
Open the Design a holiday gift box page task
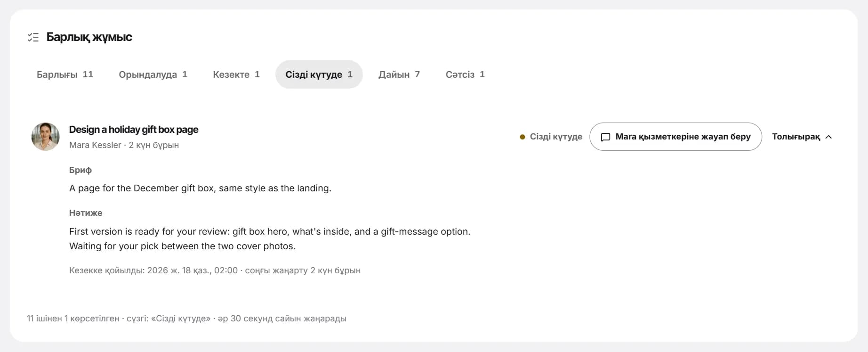coord(134,130)
